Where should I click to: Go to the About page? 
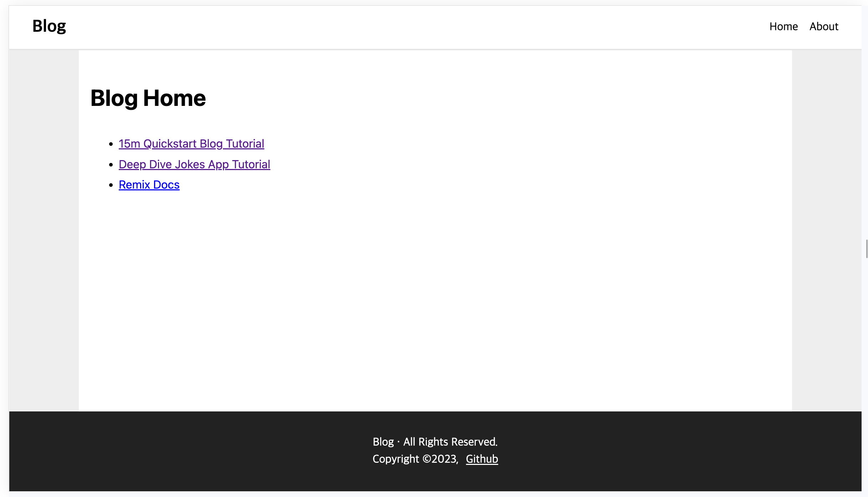click(823, 26)
